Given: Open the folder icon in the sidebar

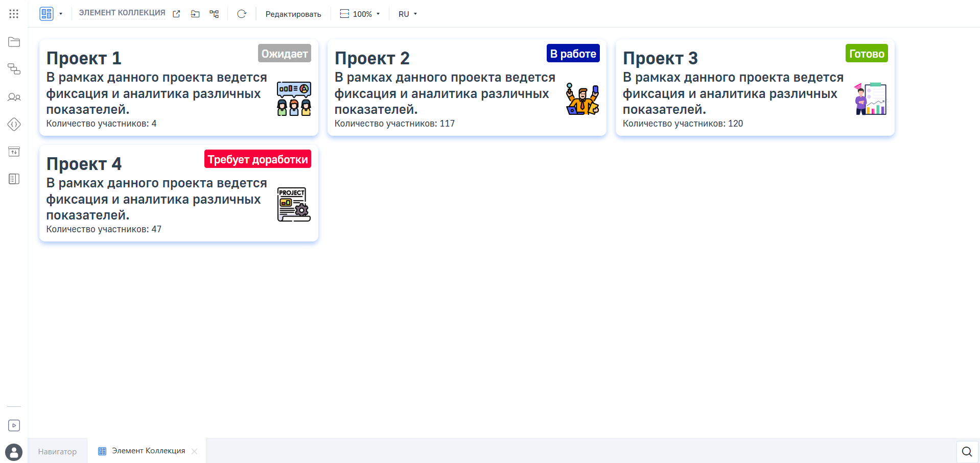Looking at the screenshot, I should tap(14, 42).
